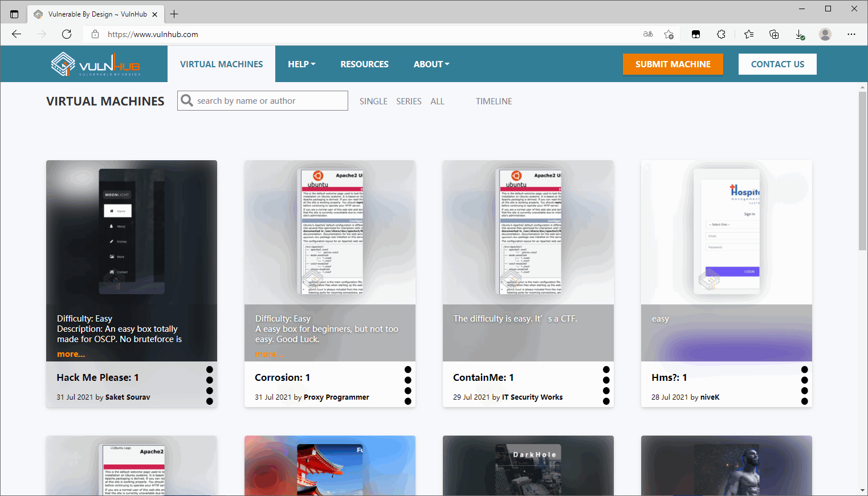868x496 pixels.
Task: Open the Hack Me Please: 1 title
Action: point(97,377)
